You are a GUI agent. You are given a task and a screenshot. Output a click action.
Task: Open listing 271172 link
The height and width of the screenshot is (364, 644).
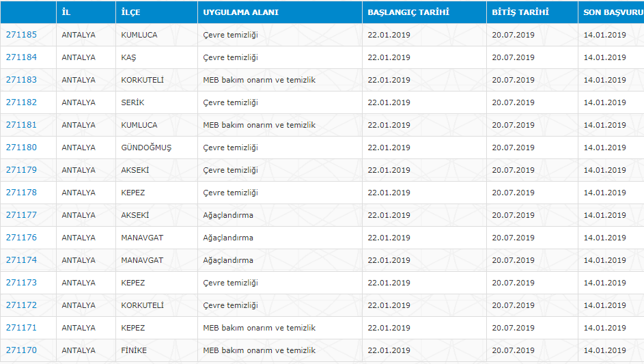(21, 305)
